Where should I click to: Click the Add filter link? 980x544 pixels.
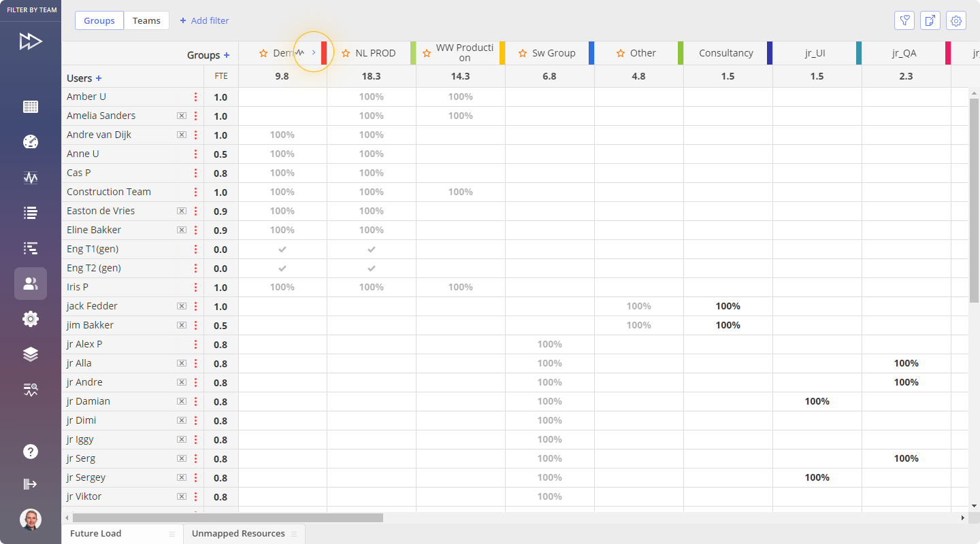point(204,20)
